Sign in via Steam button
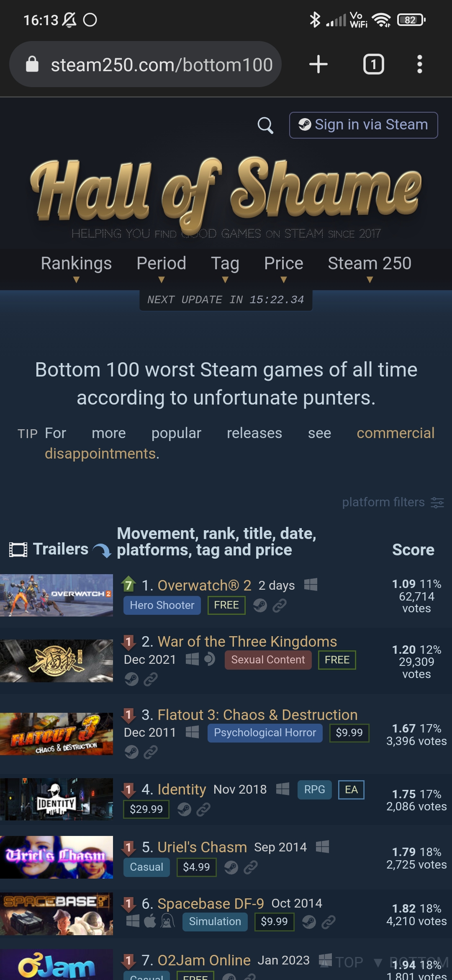 click(x=363, y=125)
